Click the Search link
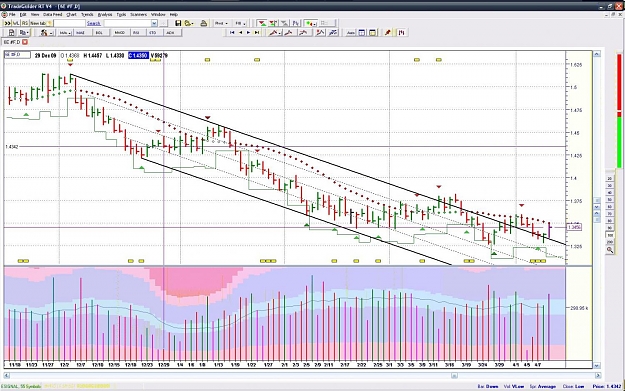This screenshot has width=625, height=391. tap(94, 23)
